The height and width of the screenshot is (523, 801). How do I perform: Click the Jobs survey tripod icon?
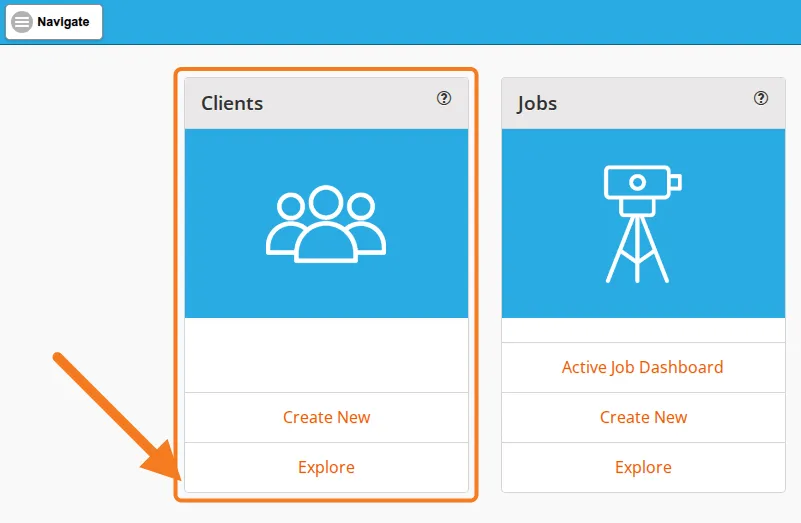[643, 224]
